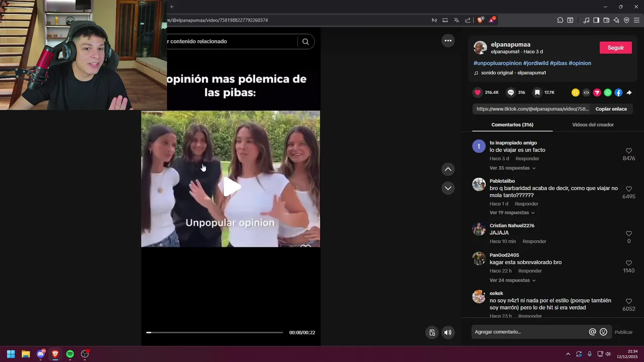Click the search magnifier icon
Image resolution: width=644 pixels, height=362 pixels.
coord(305,42)
